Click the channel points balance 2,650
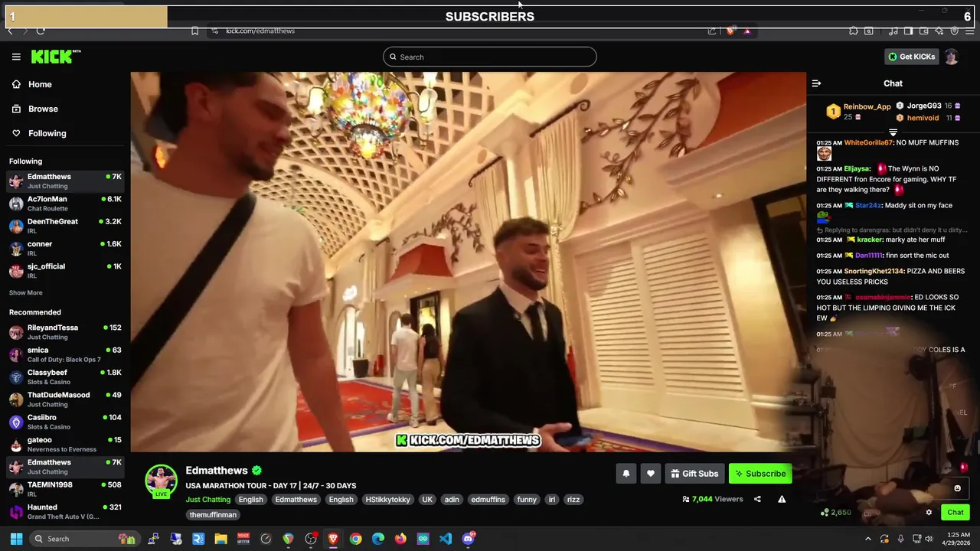Screen dimensions: 980x551 click(x=835, y=513)
